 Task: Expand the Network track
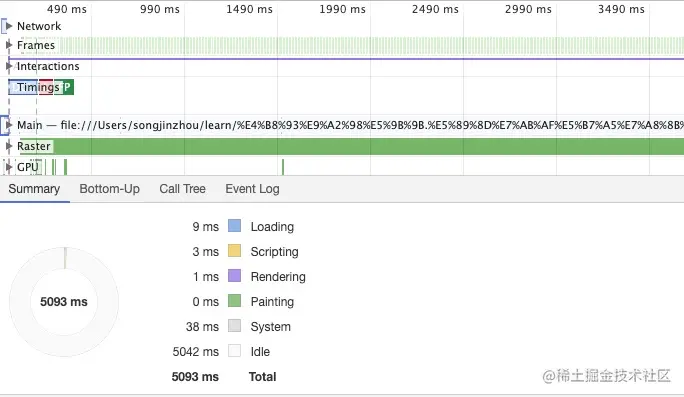click(9, 26)
